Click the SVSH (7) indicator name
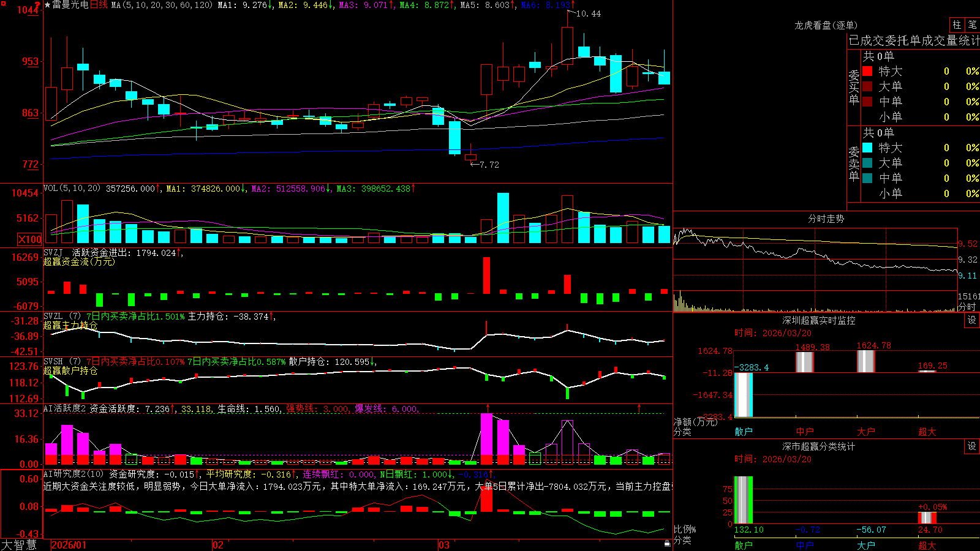The height and width of the screenshot is (551, 980). 62,362
